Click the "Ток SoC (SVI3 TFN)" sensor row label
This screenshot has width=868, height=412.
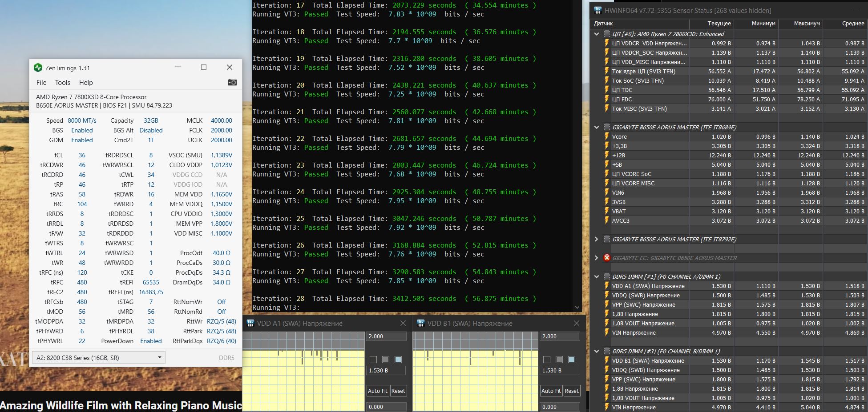tap(638, 80)
